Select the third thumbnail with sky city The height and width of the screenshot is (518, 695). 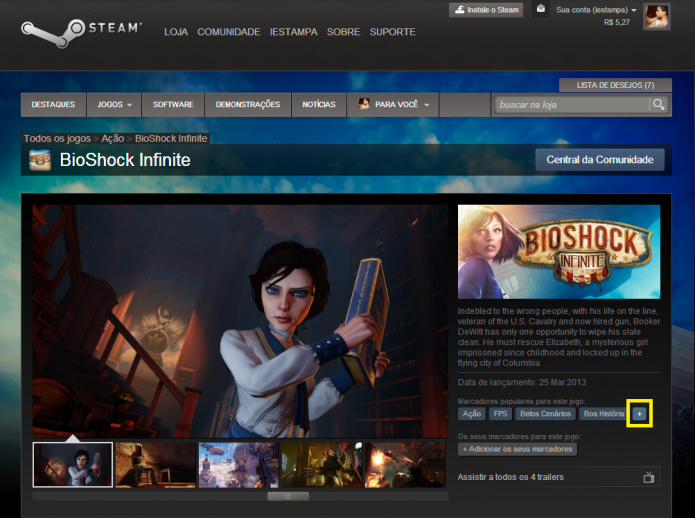pos(238,465)
